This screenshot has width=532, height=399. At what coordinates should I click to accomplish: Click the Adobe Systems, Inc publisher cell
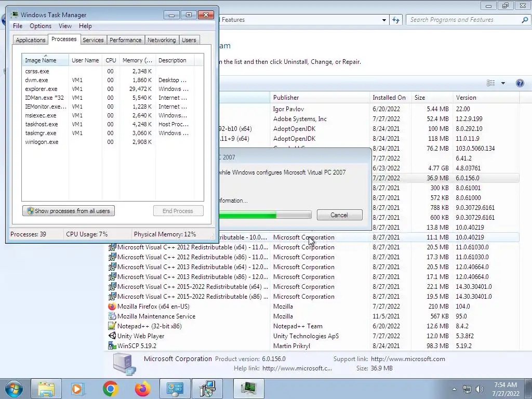coord(300,119)
